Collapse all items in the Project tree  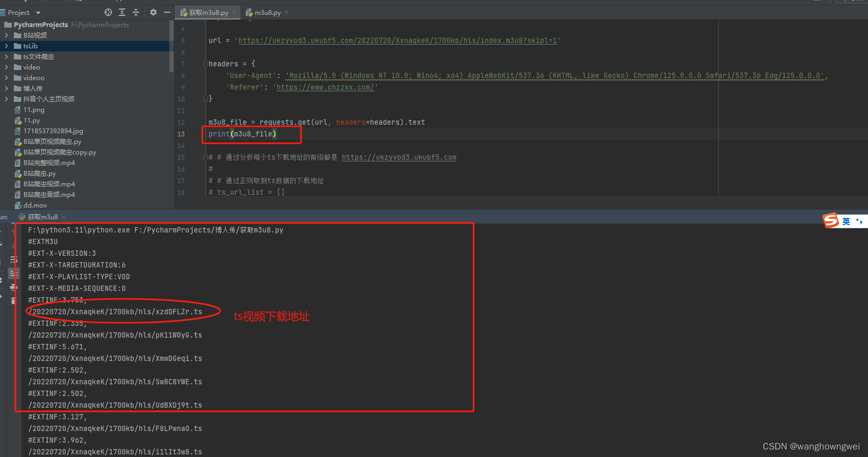pos(136,12)
